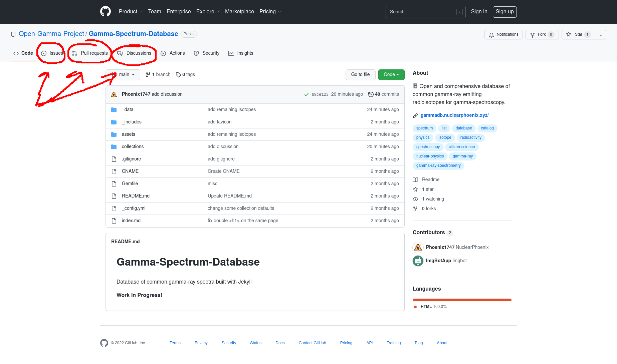Open the Pricing menu in header
Viewport: 617px width, 364px height.
click(270, 12)
